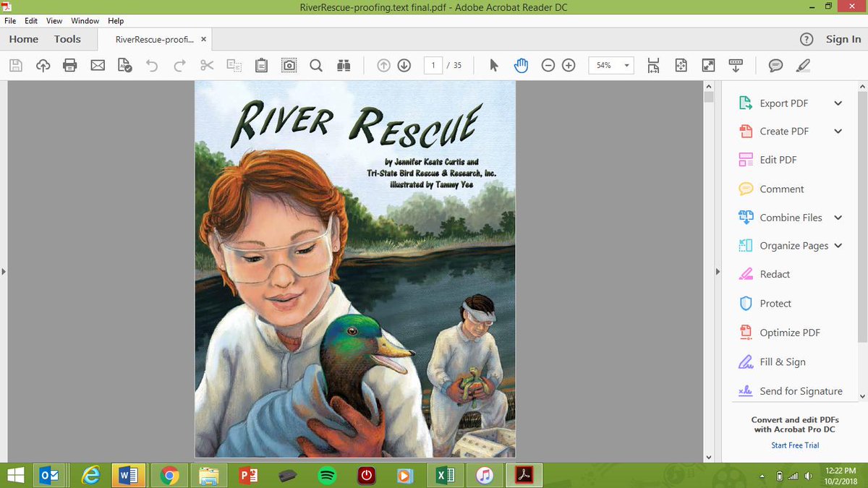Switch to the Tools tab
Screen dimensions: 868x488
pos(67,39)
